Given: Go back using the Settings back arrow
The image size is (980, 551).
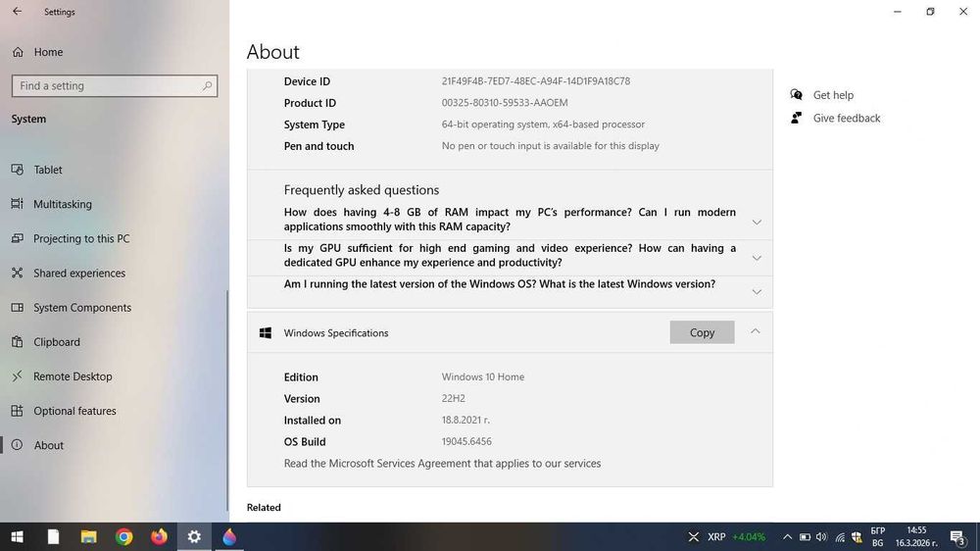Looking at the screenshot, I should (17, 11).
